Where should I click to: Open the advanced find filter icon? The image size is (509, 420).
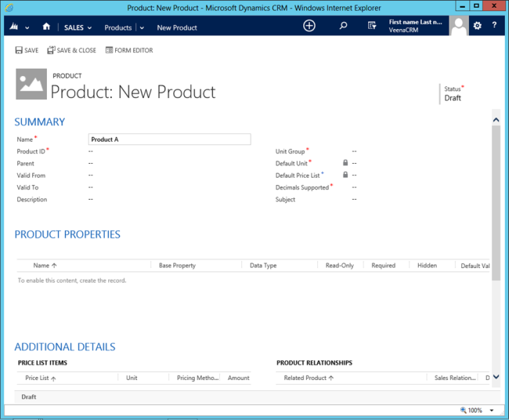click(x=372, y=26)
